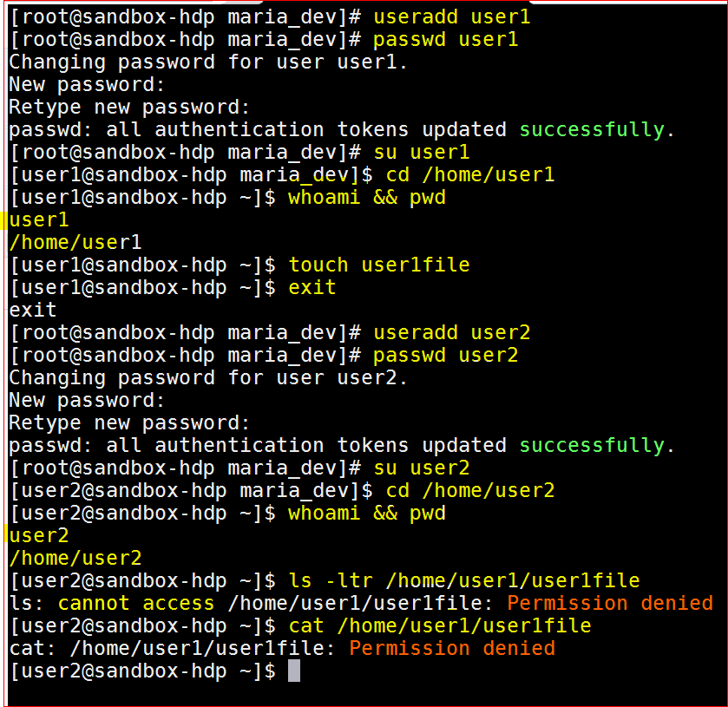
Task: Click the 'cd /home/user2' command text
Action: point(470,491)
